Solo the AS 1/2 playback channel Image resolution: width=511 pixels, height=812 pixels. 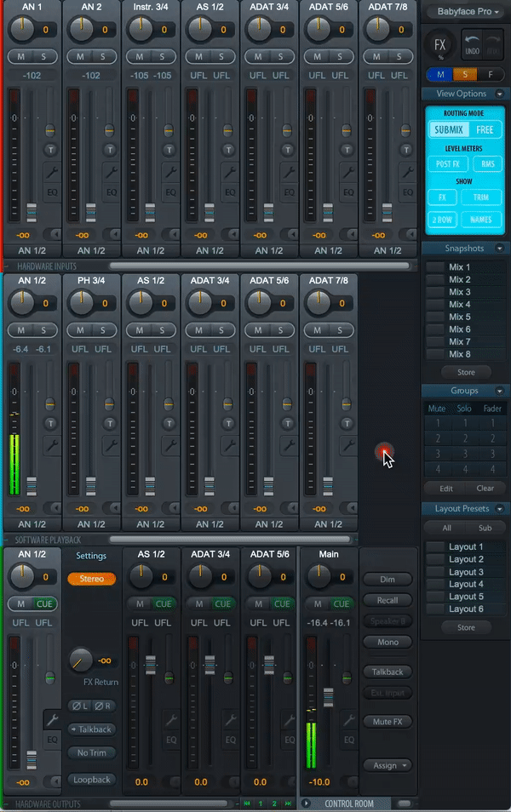point(163,329)
